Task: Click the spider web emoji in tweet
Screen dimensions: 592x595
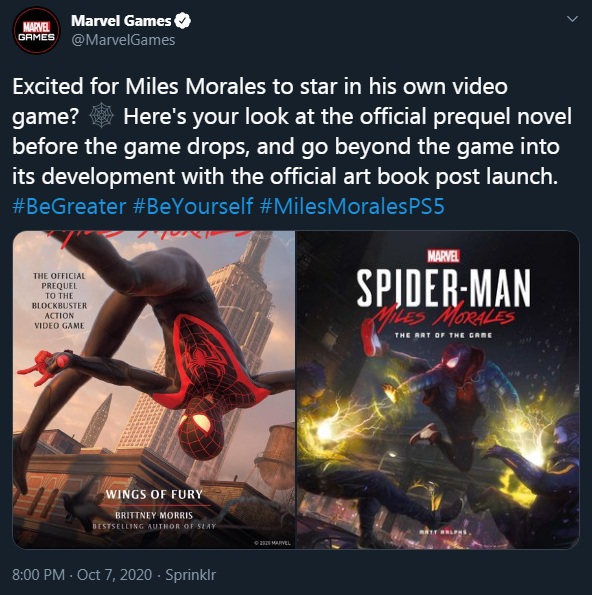Action: (101, 116)
